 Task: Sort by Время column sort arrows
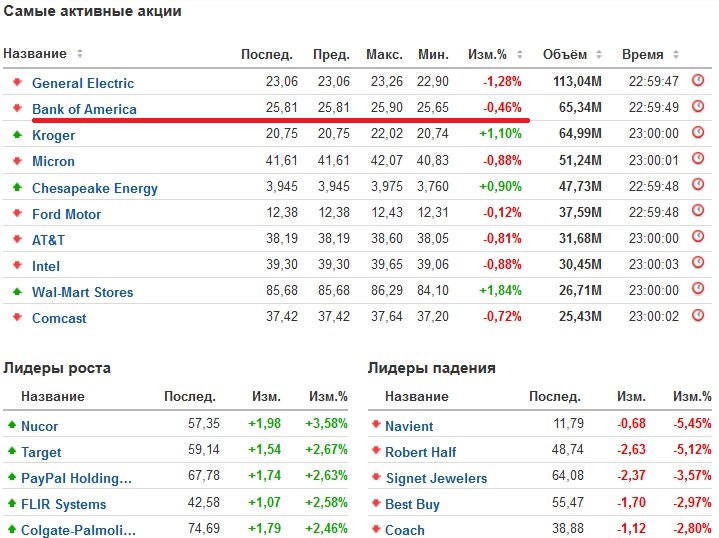[677, 54]
